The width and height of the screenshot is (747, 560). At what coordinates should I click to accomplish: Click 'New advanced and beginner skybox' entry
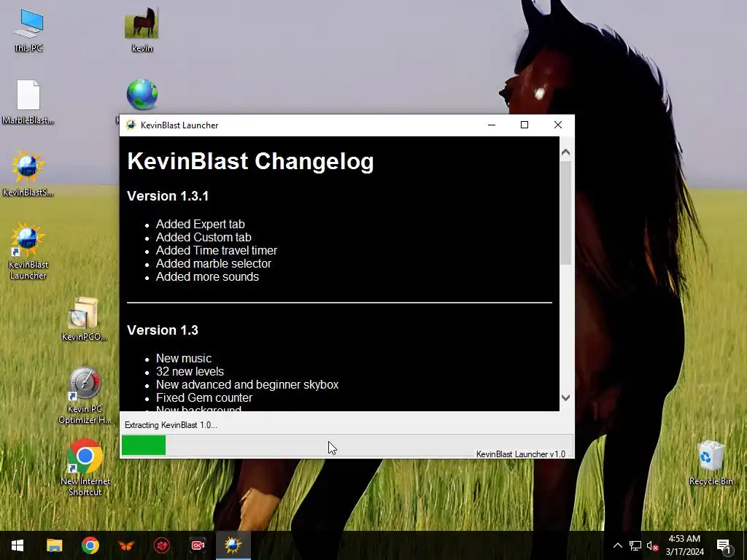(x=247, y=385)
